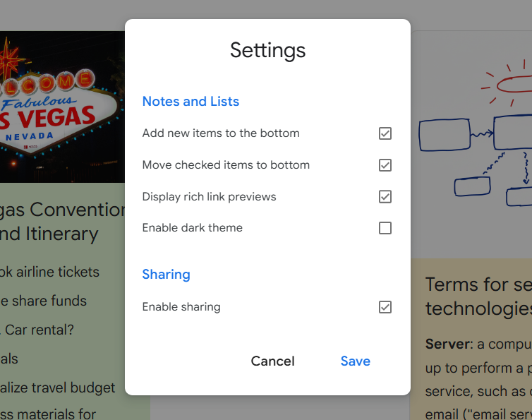Screen dimensions: 532x420
Task: Turn off the Enable sharing checkbox
Action: coord(385,307)
